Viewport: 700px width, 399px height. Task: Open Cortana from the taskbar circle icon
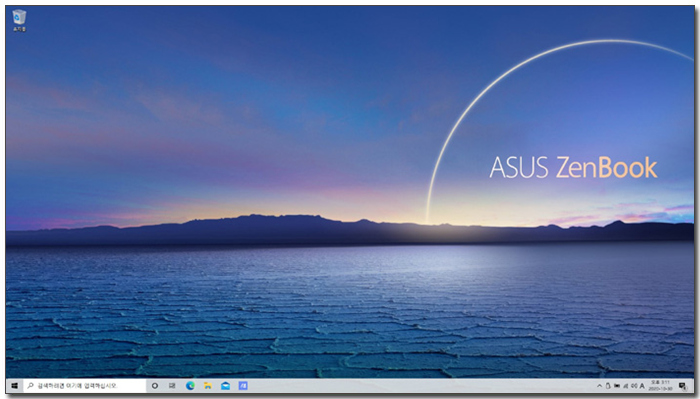point(155,386)
